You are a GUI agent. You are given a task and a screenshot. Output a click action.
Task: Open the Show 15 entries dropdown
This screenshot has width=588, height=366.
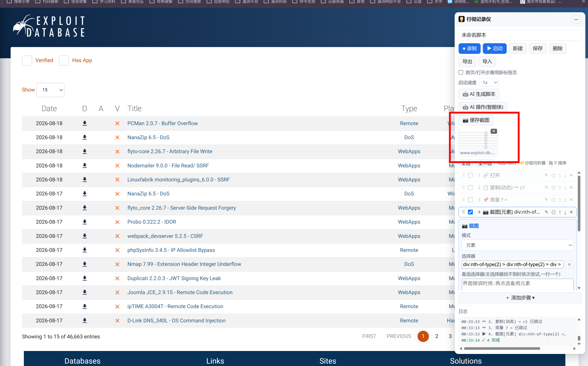coord(50,90)
